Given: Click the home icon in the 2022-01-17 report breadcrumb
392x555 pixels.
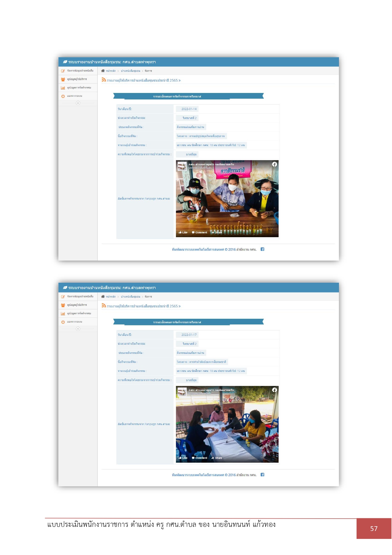Looking at the screenshot, I should point(103,297).
